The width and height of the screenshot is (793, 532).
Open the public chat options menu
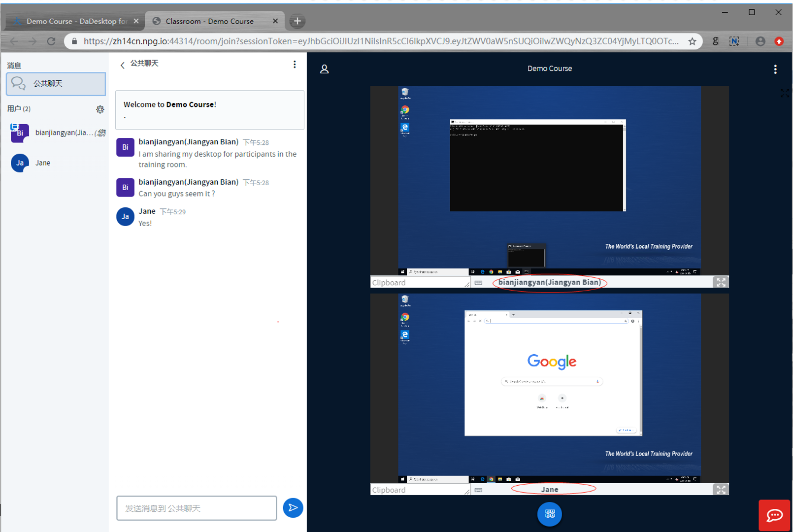click(x=295, y=65)
